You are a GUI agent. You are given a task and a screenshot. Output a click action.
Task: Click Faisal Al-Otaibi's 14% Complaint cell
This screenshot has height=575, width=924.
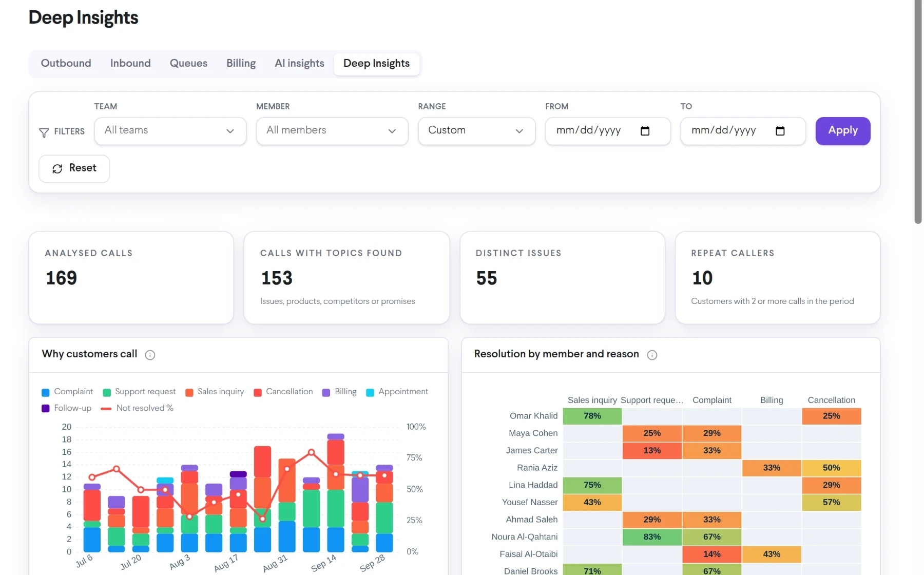tap(712, 554)
